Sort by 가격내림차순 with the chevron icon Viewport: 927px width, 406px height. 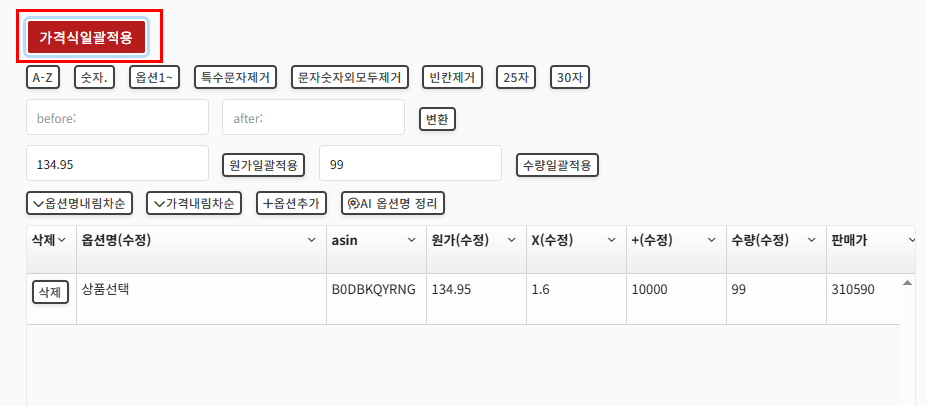tap(194, 203)
